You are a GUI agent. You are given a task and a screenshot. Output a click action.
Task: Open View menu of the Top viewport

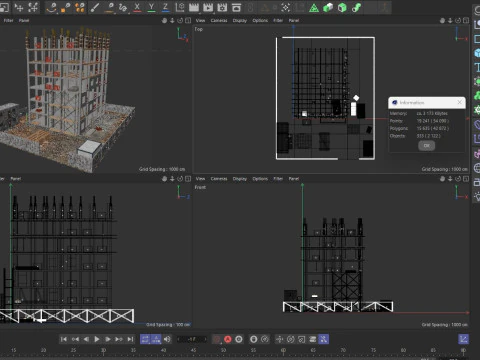coord(200,20)
